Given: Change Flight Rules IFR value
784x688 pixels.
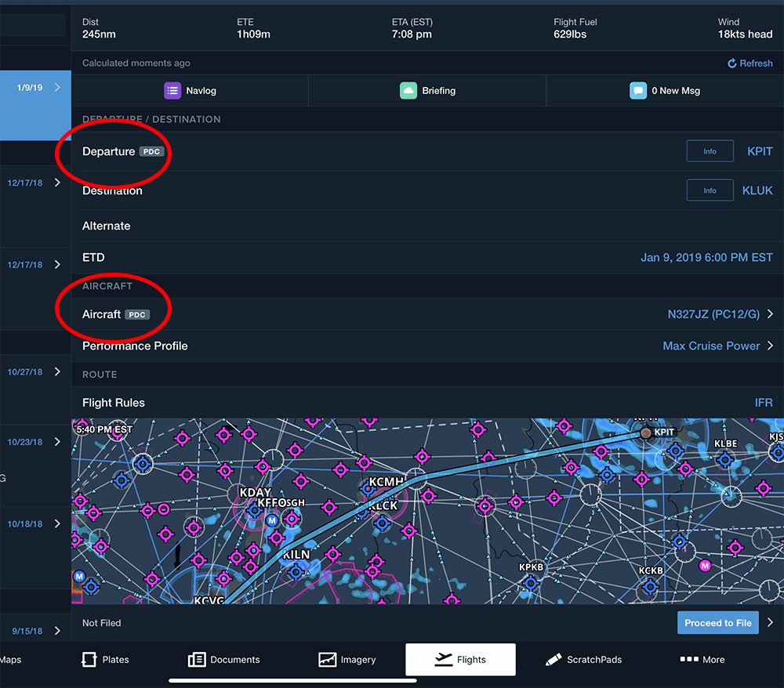Looking at the screenshot, I should click(x=764, y=403).
